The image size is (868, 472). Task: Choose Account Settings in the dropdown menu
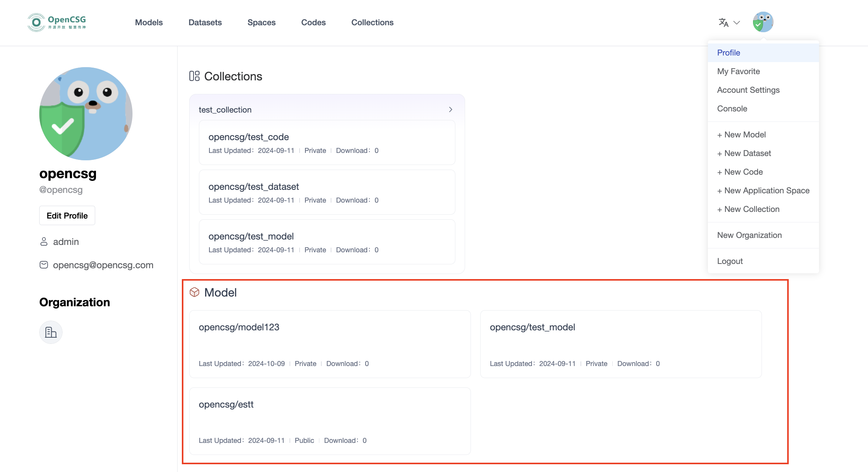tap(748, 90)
